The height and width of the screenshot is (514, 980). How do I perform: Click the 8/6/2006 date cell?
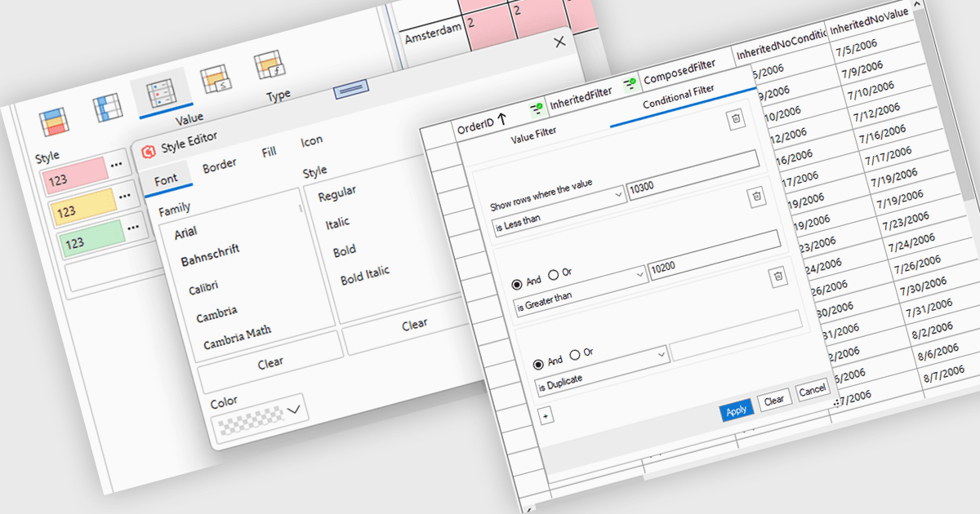pyautogui.click(x=937, y=354)
